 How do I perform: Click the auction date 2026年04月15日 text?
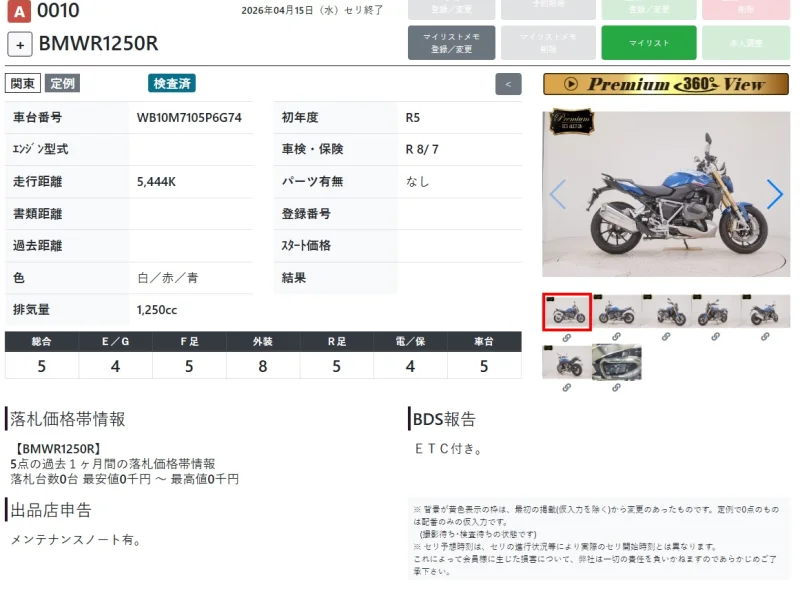277,11
